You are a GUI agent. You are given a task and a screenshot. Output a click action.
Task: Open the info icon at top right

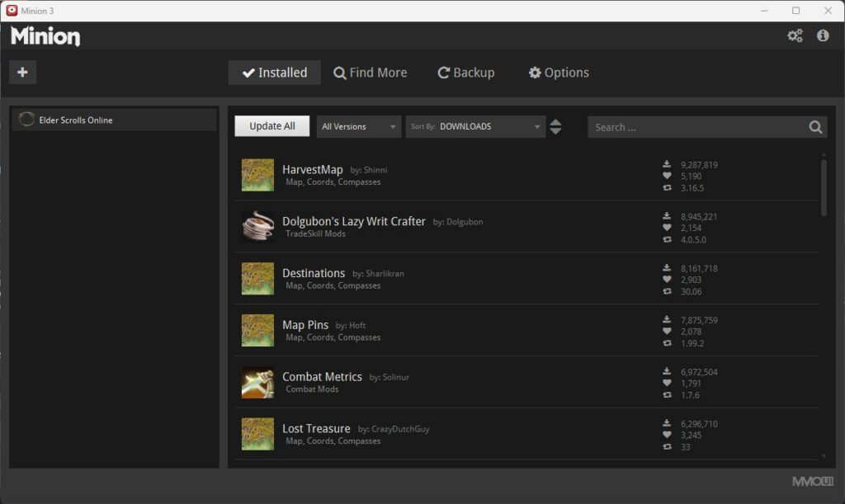[822, 35]
